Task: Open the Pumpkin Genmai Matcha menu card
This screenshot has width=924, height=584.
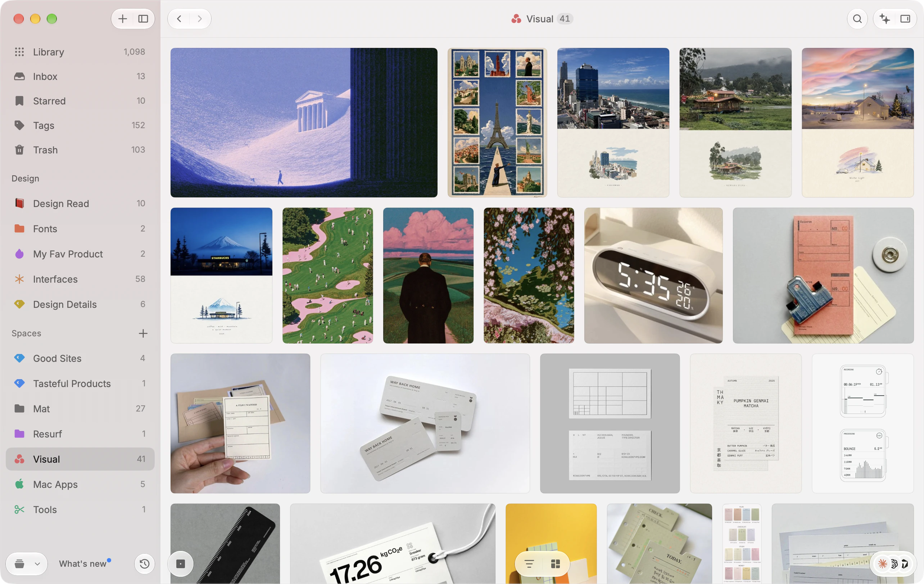Action: (746, 423)
